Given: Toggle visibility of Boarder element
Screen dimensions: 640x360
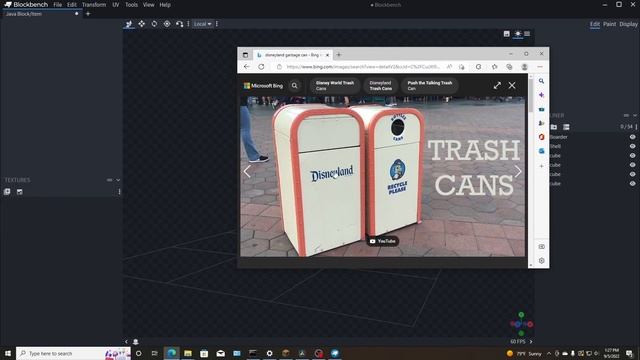Looking at the screenshot, I should (632, 137).
